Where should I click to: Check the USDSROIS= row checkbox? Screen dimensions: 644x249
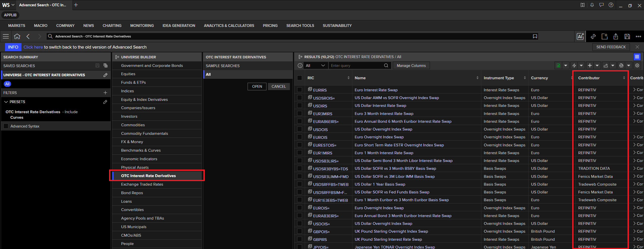click(299, 98)
